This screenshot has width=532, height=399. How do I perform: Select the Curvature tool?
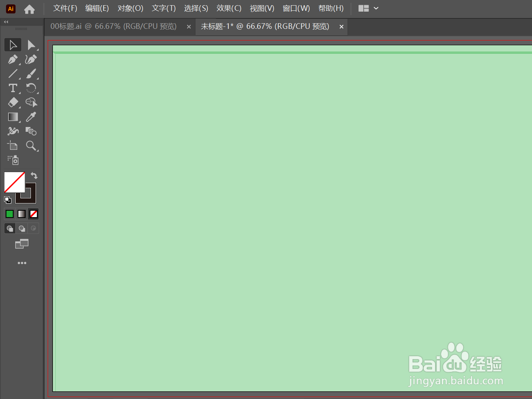[x=31, y=59]
